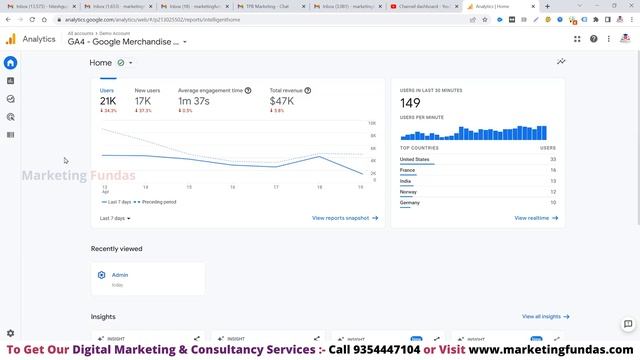
Task: Open the recently viewed Admin card
Action: pos(148,279)
